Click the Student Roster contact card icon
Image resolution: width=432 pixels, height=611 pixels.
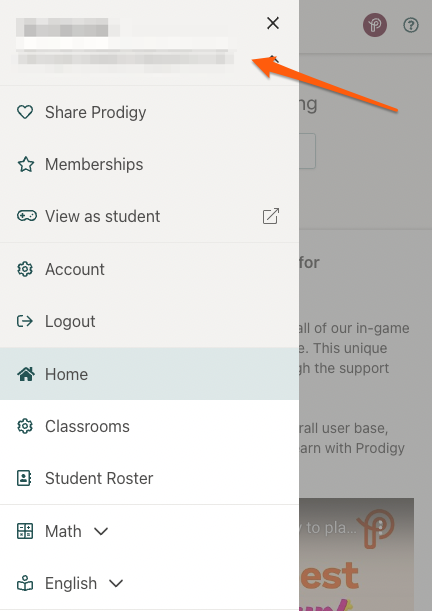coord(24,478)
